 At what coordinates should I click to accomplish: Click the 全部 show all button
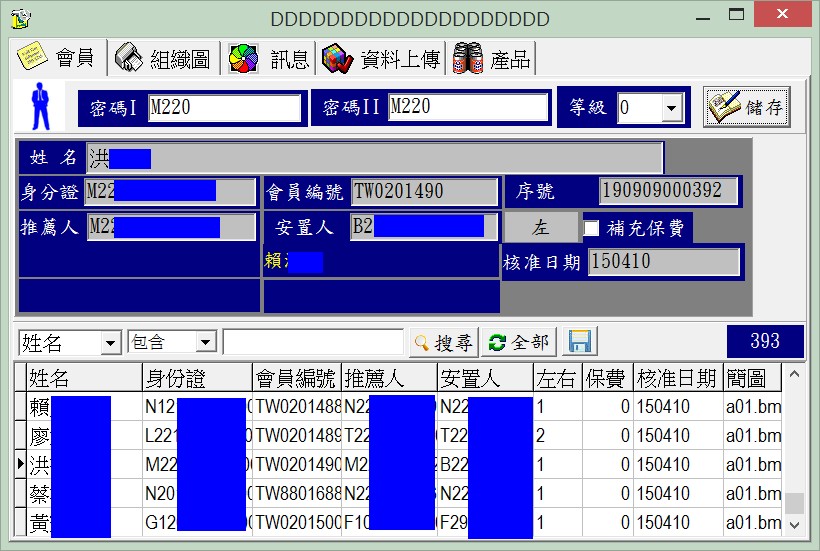click(519, 342)
